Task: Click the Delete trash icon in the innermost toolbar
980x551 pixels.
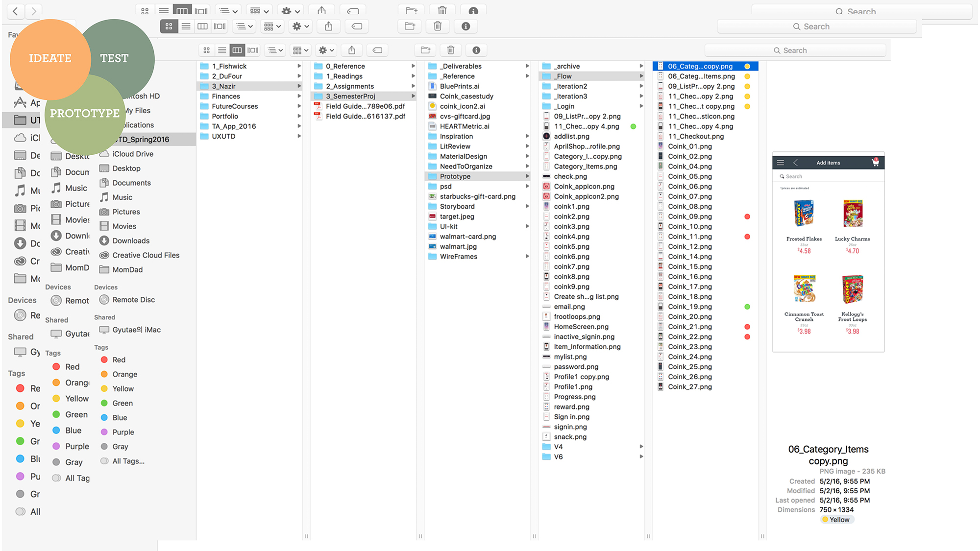Action: [x=451, y=50]
